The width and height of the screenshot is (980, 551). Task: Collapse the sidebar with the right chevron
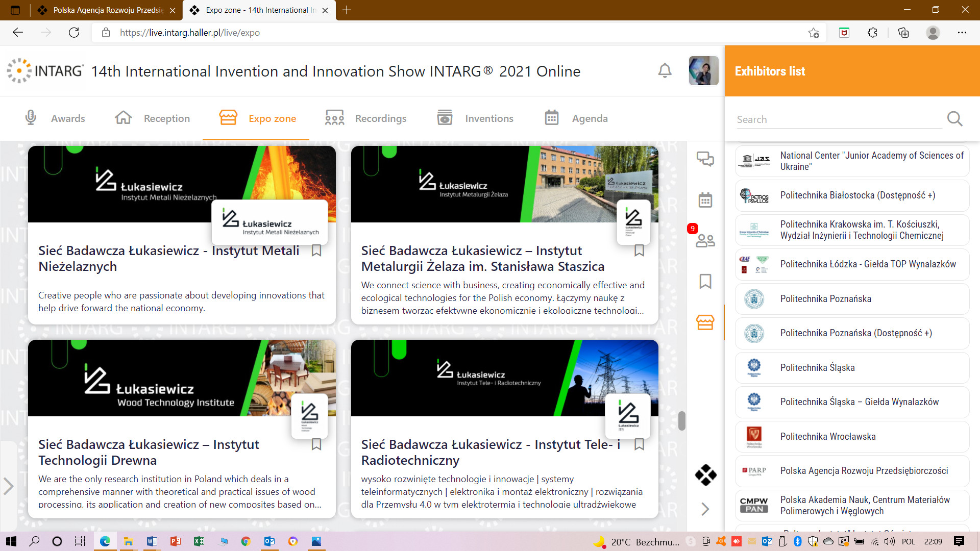[705, 509]
